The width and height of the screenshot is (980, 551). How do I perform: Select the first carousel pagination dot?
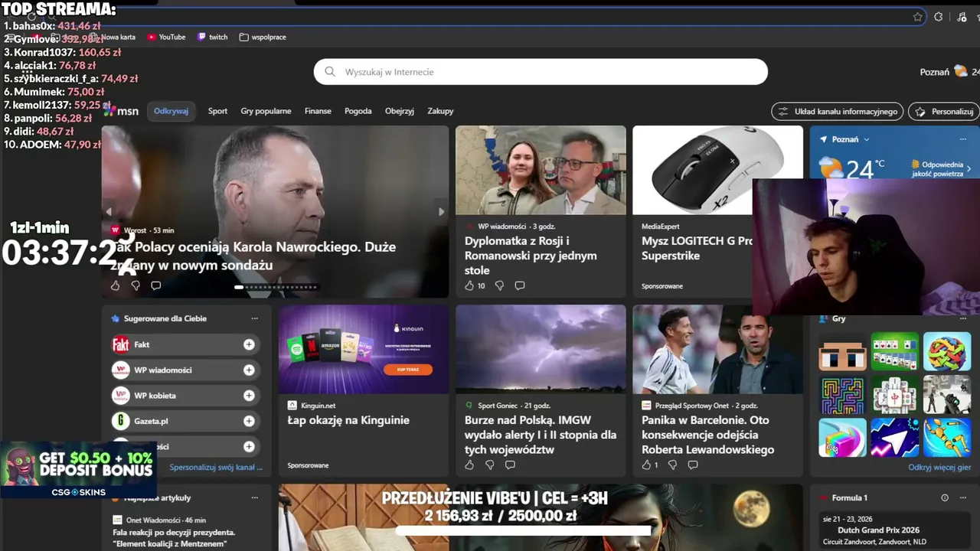coord(239,287)
